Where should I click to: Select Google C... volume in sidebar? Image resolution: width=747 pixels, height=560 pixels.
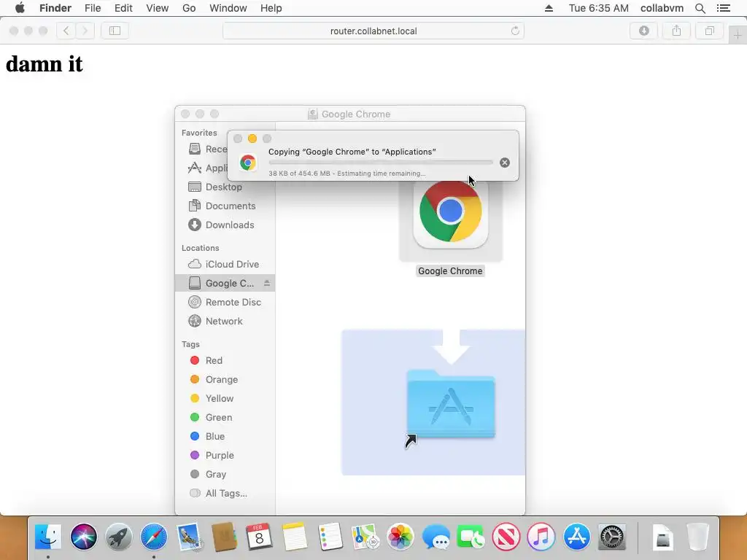coord(225,283)
